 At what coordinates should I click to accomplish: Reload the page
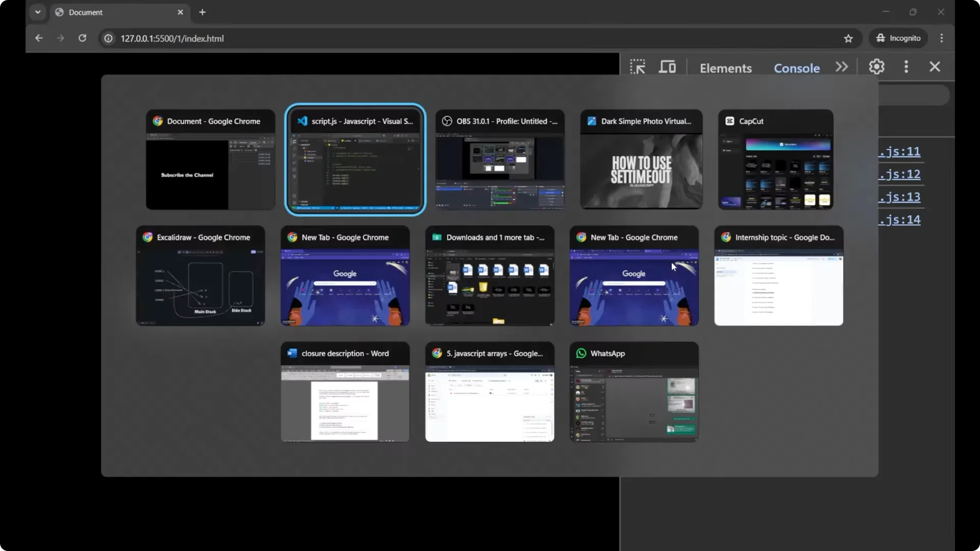pos(82,38)
